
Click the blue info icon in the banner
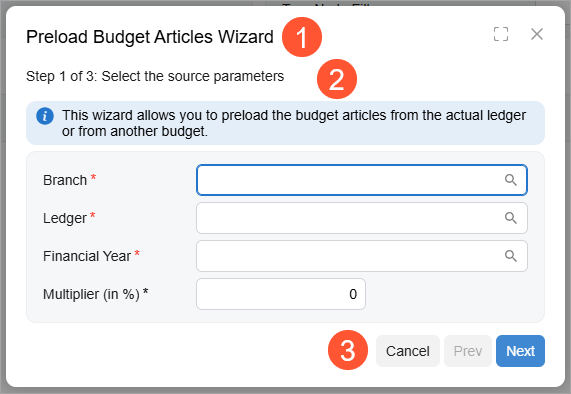45,116
